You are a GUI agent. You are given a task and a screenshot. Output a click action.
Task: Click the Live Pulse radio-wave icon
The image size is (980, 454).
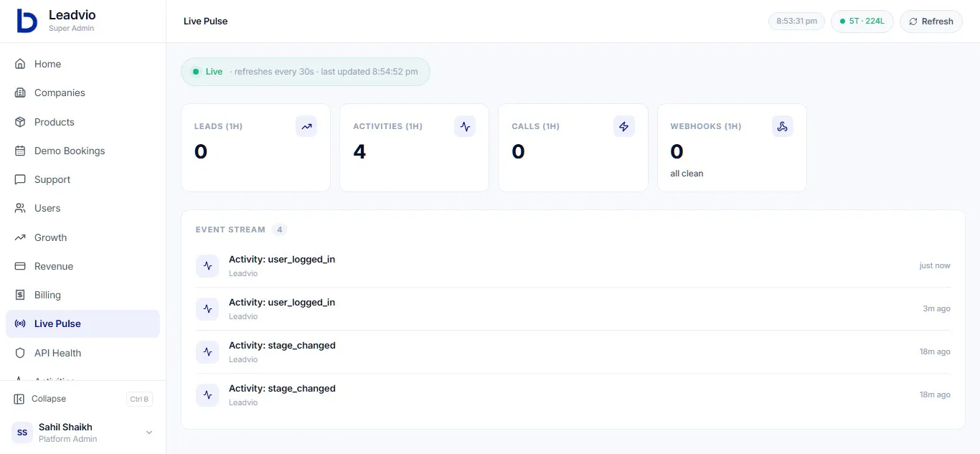20,323
